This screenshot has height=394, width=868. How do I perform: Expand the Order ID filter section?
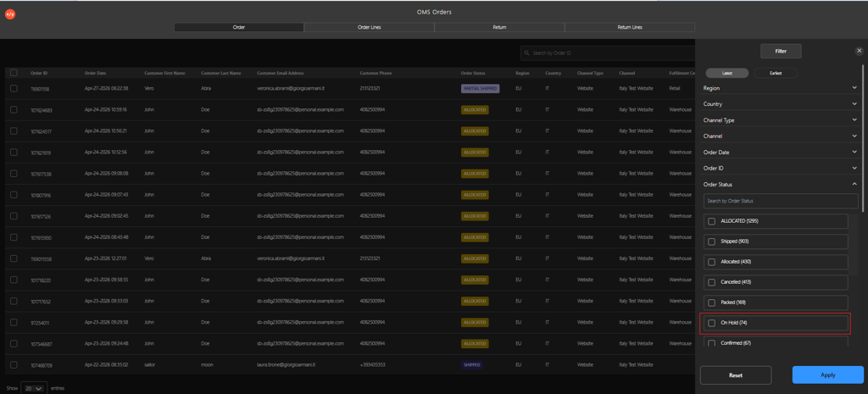click(781, 169)
